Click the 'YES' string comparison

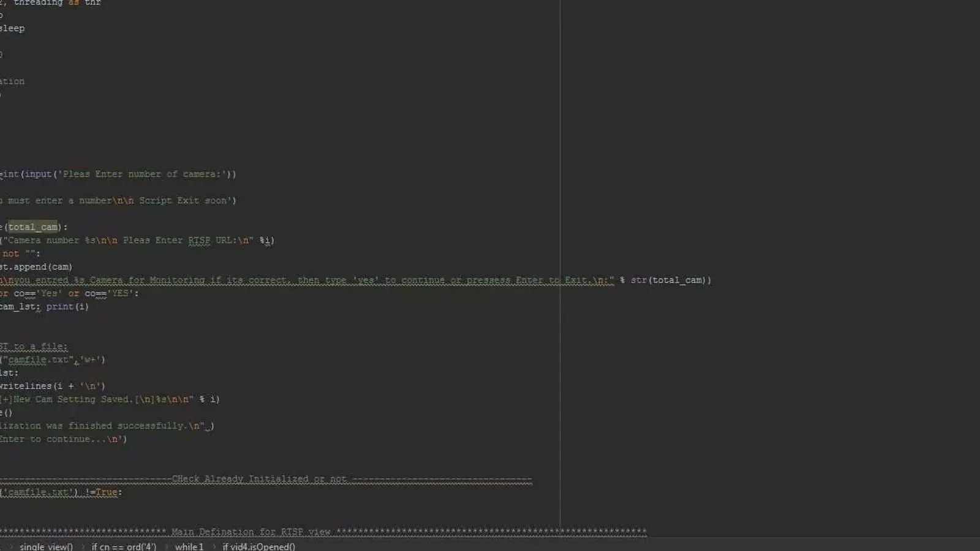pos(121,294)
